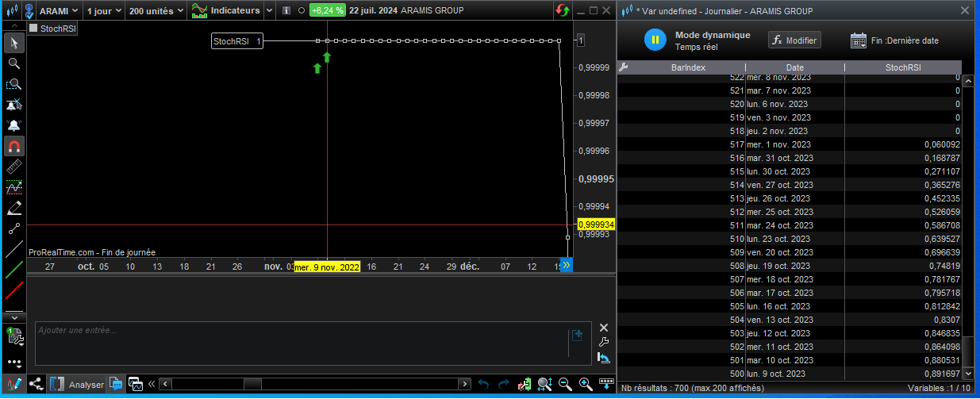Select the eraser tool
Image resolution: width=980 pixels, height=399 pixels.
click(13, 208)
